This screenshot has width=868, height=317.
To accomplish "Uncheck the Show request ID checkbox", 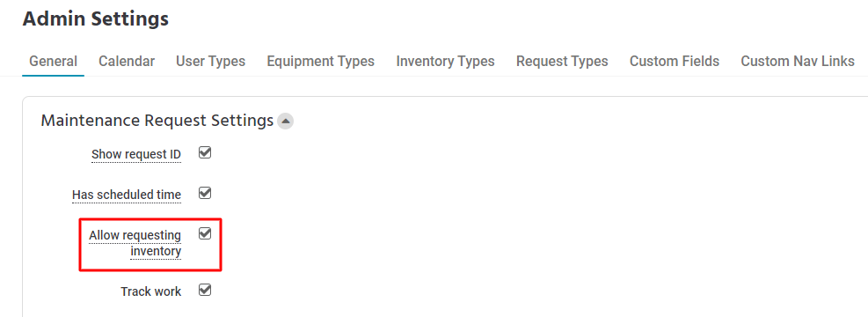I will click(x=205, y=152).
